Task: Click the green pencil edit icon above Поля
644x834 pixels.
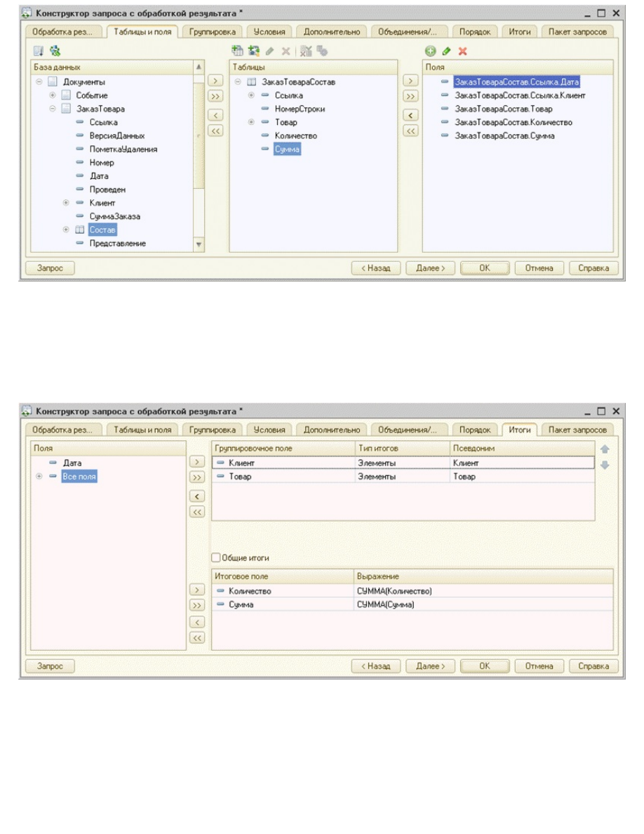Action: point(446,51)
